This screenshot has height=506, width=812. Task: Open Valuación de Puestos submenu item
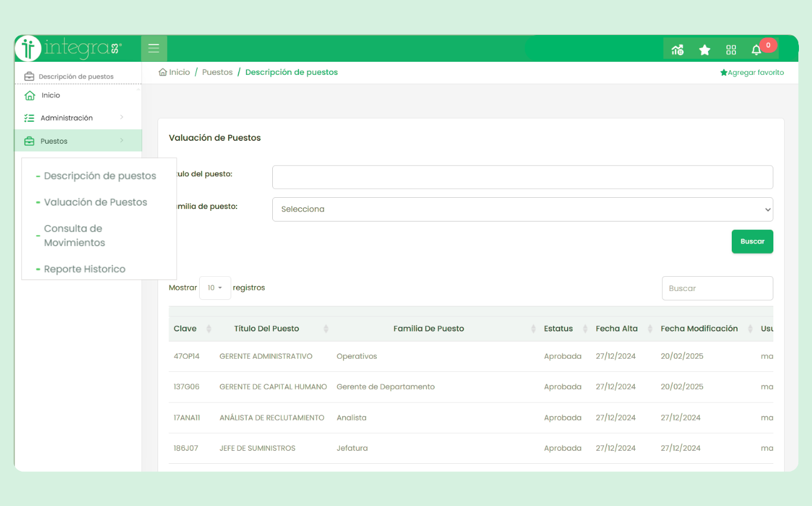(95, 202)
